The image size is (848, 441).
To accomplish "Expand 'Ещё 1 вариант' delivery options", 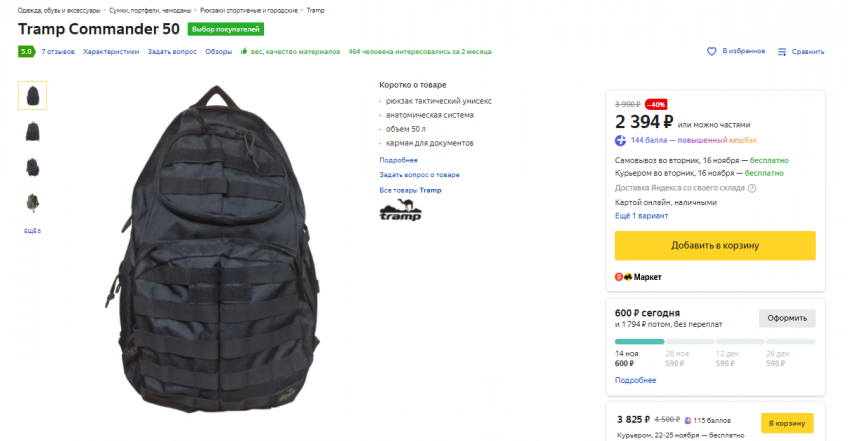I will pos(641,216).
